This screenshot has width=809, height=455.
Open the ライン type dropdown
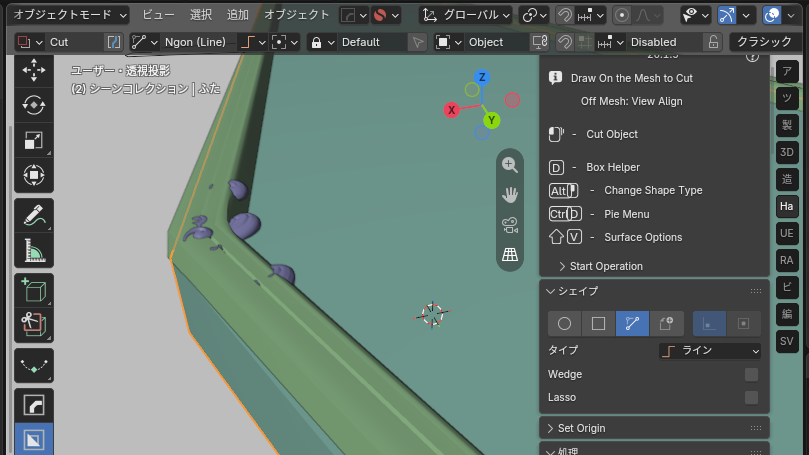(x=710, y=351)
